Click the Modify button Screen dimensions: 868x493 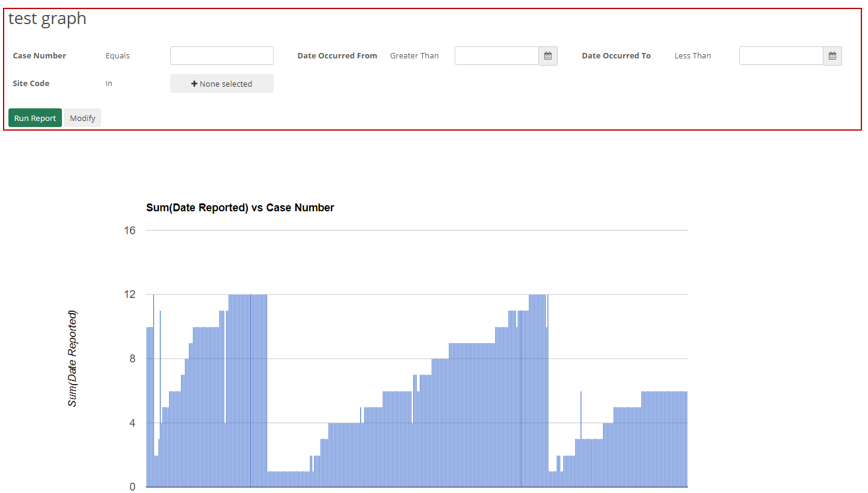[x=82, y=117]
